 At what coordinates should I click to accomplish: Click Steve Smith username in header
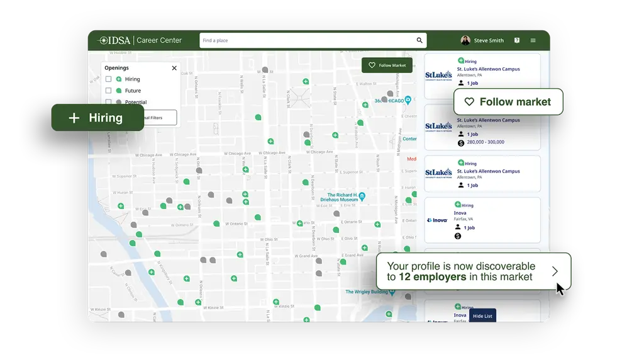[x=489, y=40]
